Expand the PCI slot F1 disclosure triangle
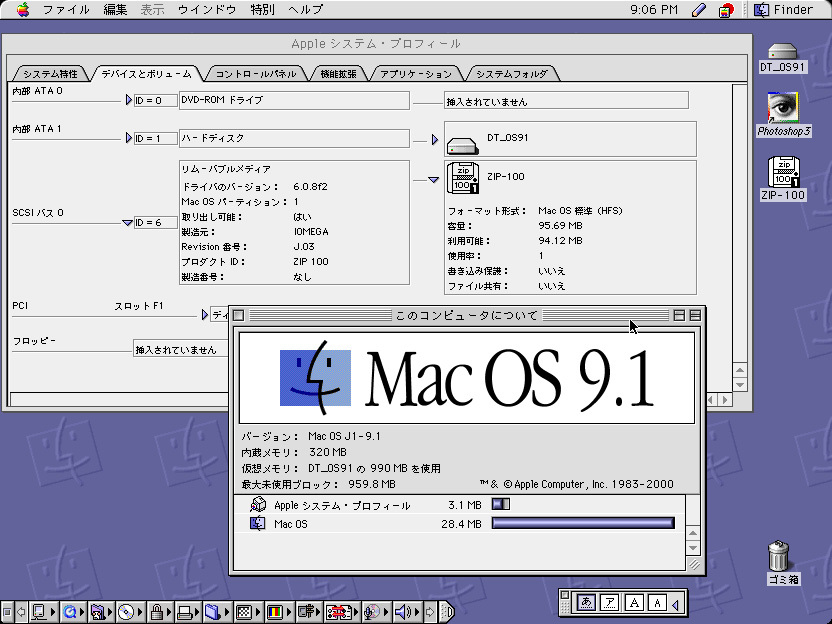Viewport: 832px width, 624px height. tap(205, 315)
